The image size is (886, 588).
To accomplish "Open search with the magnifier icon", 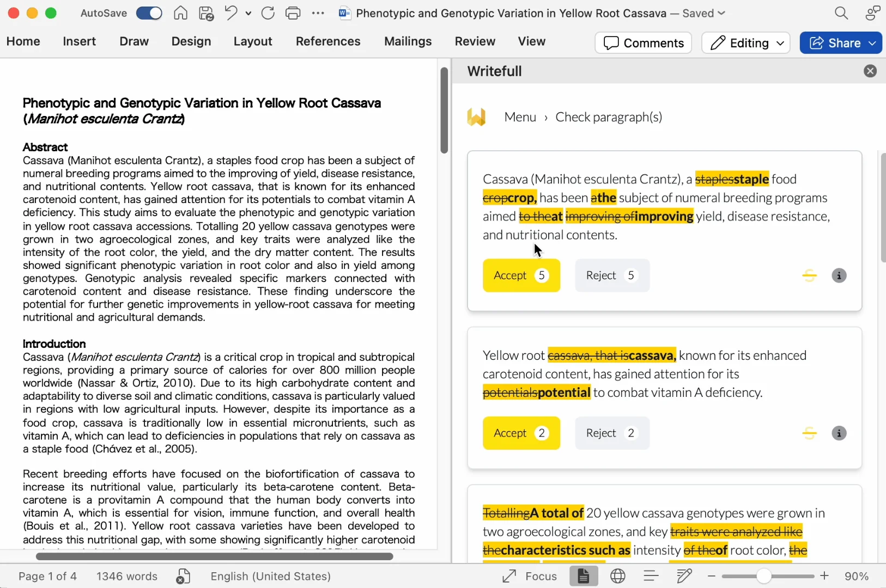I will (x=841, y=13).
